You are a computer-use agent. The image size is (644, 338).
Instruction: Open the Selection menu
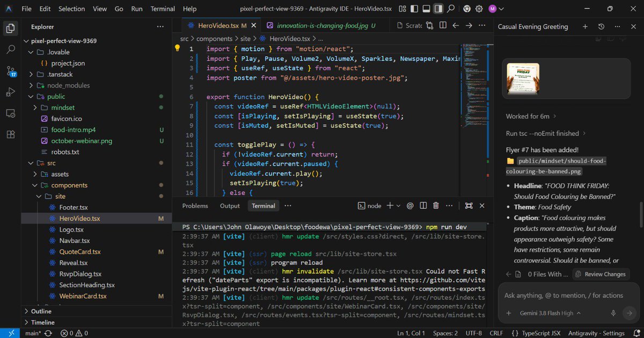(71, 9)
